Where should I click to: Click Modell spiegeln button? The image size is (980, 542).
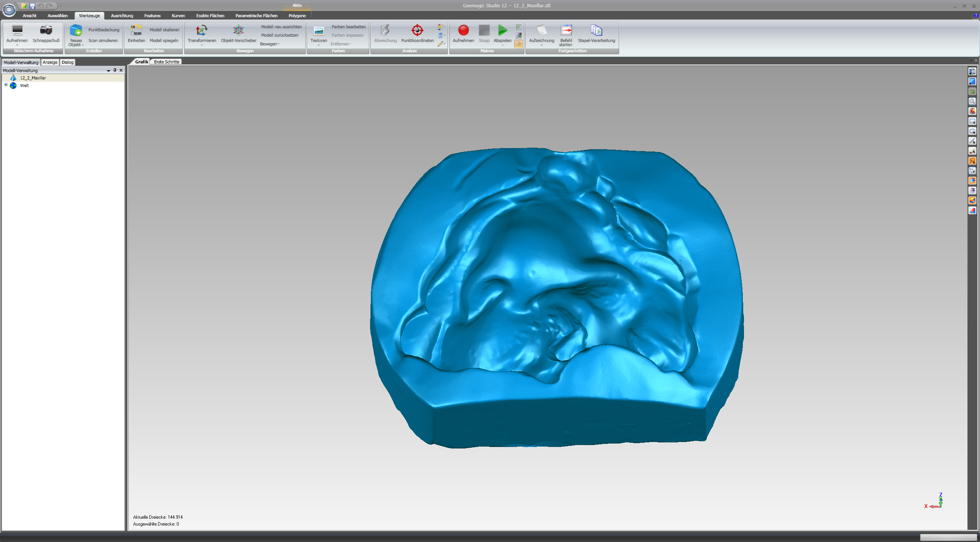(x=164, y=40)
